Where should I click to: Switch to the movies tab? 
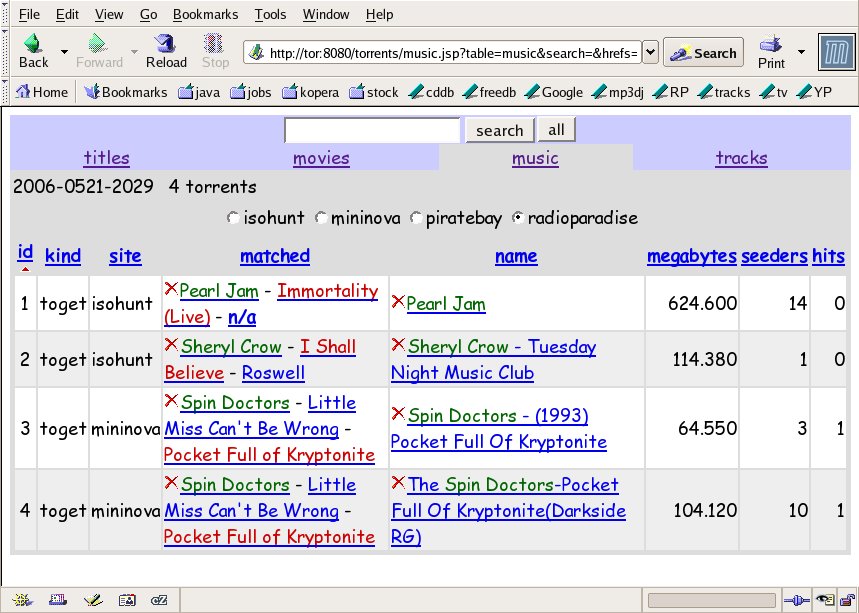(x=321, y=158)
